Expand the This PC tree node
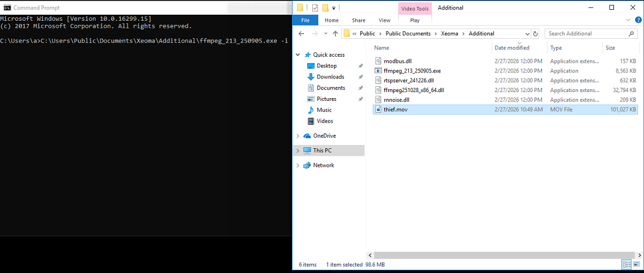 coord(298,150)
